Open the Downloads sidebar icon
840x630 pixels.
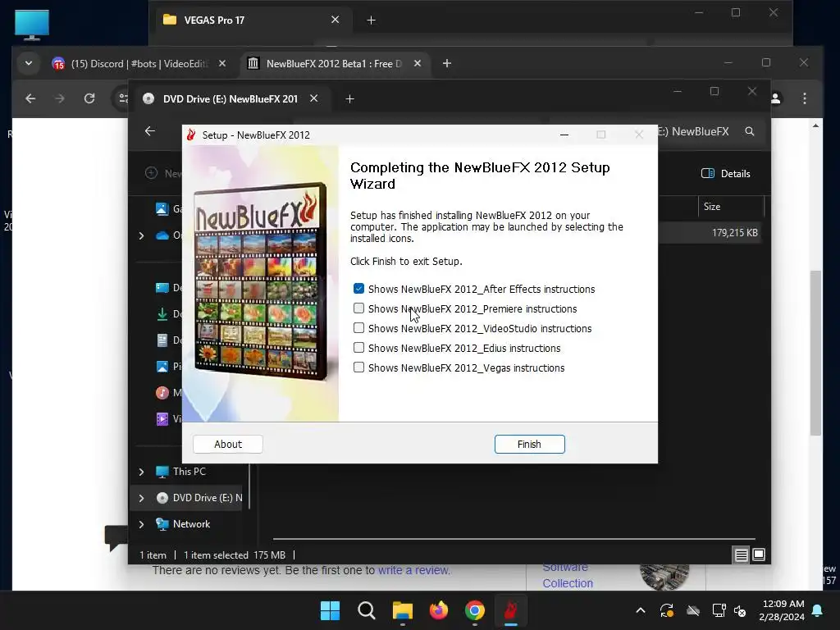(x=162, y=314)
